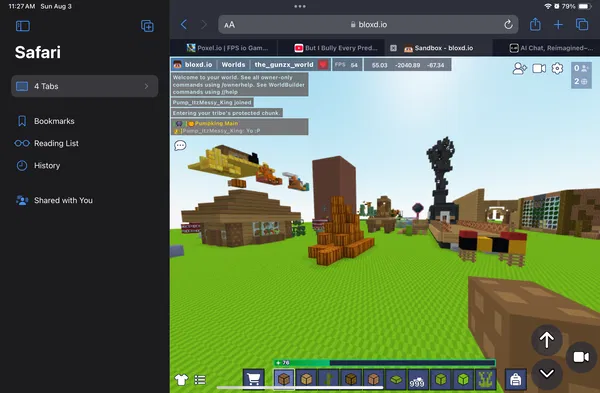Select eighth hotbar slot with green cube

pyautogui.click(x=440, y=379)
